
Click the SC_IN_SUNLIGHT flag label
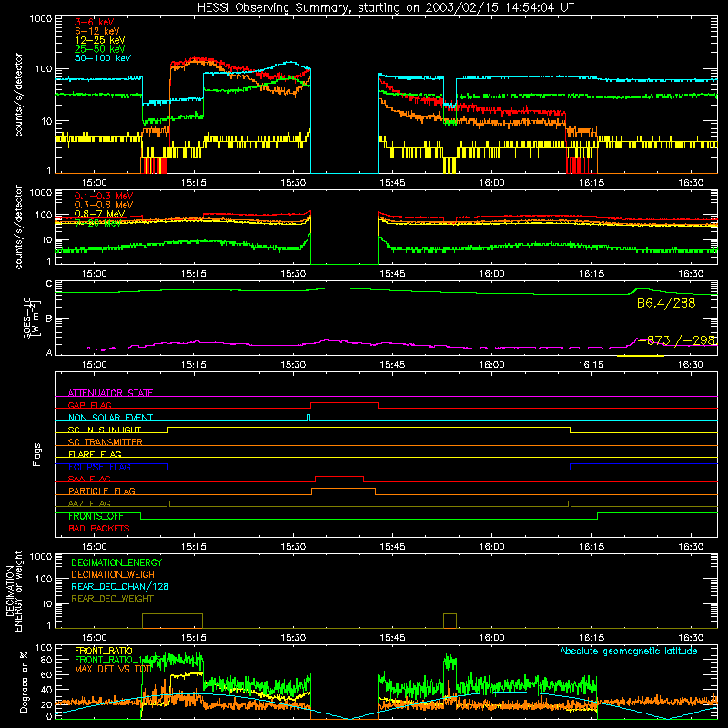[x=105, y=430]
